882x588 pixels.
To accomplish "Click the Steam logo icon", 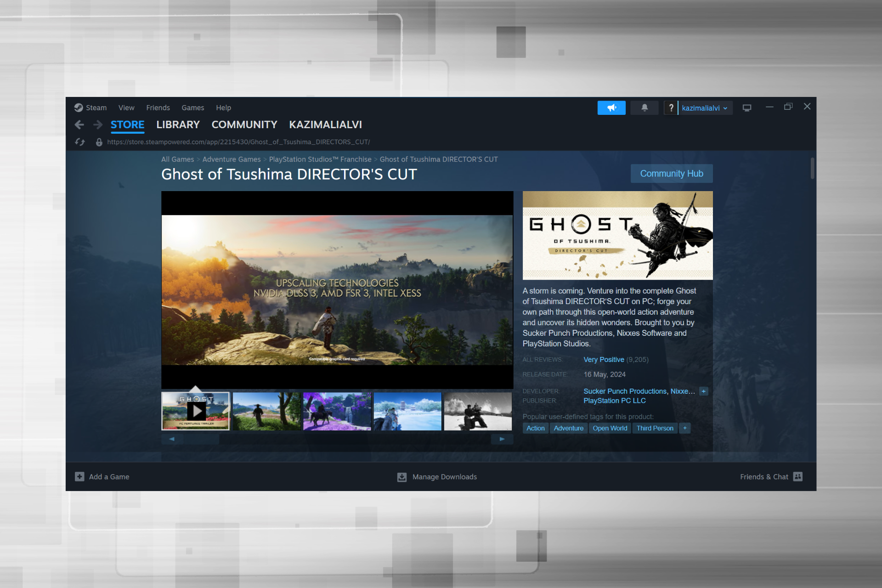I will pyautogui.click(x=79, y=107).
